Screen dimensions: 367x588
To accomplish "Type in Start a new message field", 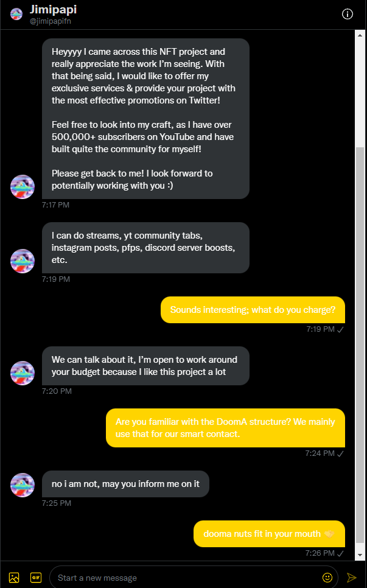I will pyautogui.click(x=183, y=577).
